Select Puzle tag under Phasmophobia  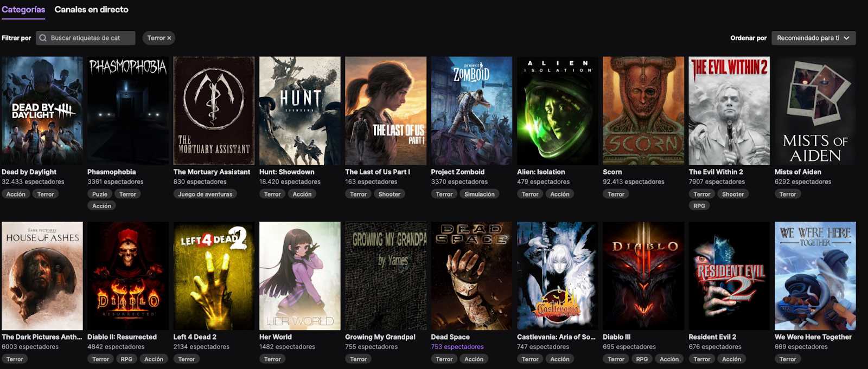pyautogui.click(x=100, y=194)
